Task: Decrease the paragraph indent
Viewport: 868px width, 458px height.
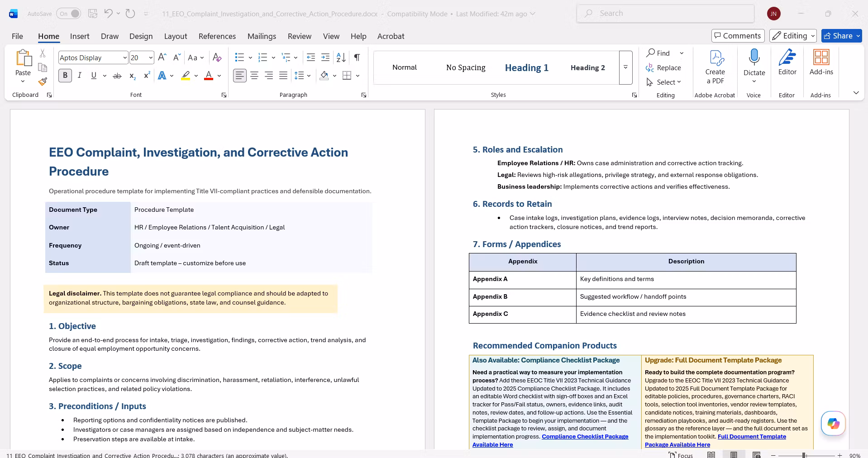Action: (x=311, y=57)
